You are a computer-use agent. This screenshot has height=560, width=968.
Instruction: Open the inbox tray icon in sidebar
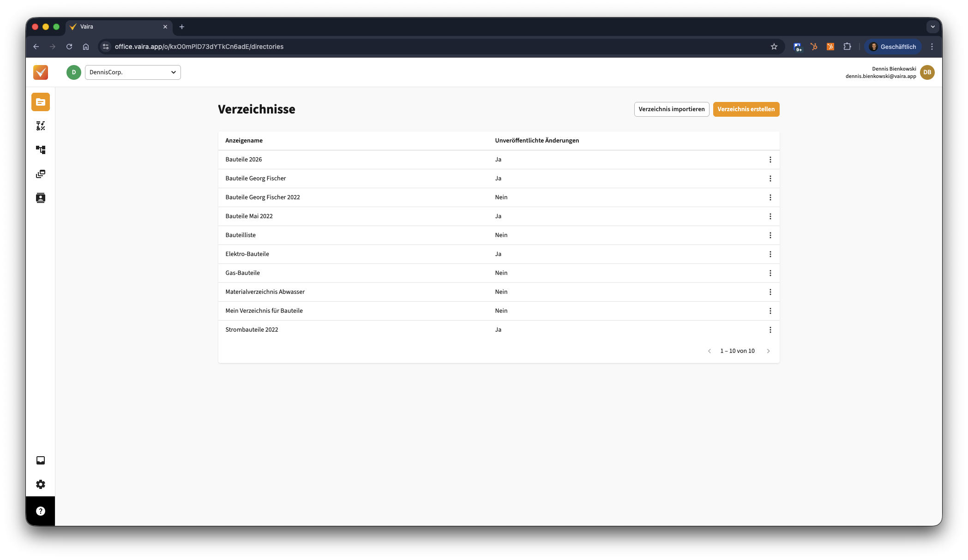pyautogui.click(x=41, y=460)
